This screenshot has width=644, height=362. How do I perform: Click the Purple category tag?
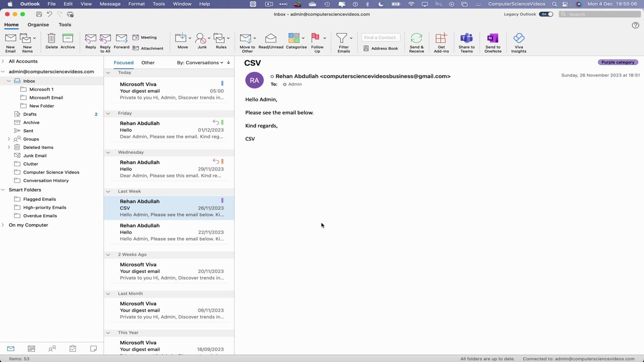(x=618, y=62)
